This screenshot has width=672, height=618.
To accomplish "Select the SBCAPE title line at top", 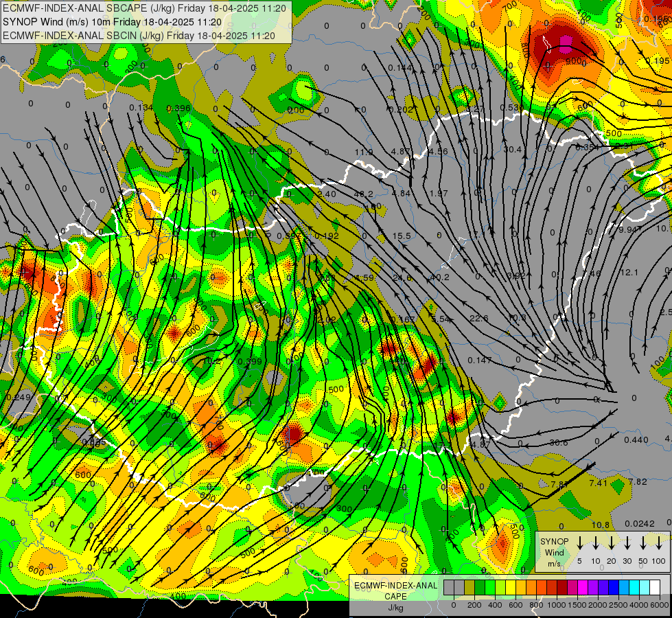I will click(143, 8).
